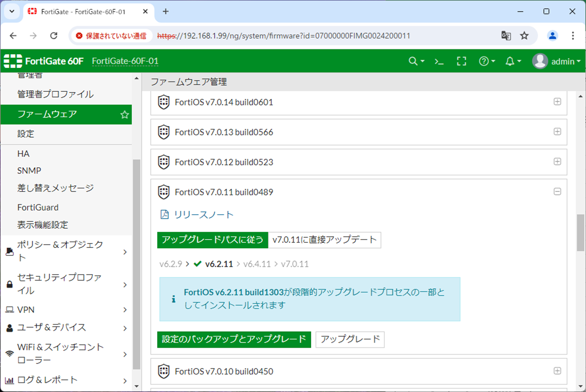Reload the page with refresh icon

(x=54, y=35)
